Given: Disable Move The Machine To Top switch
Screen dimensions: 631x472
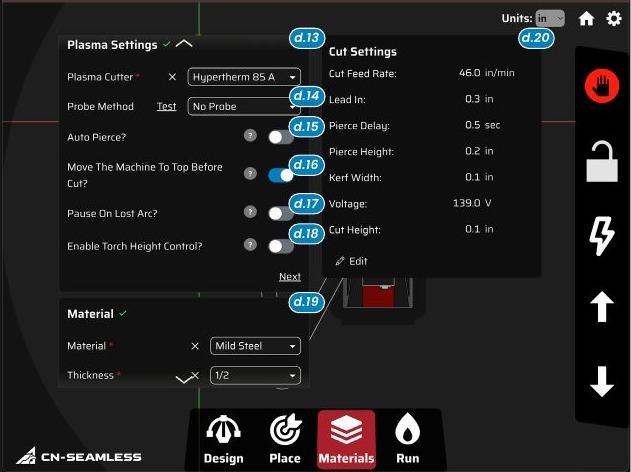Looking at the screenshot, I should click(281, 175).
